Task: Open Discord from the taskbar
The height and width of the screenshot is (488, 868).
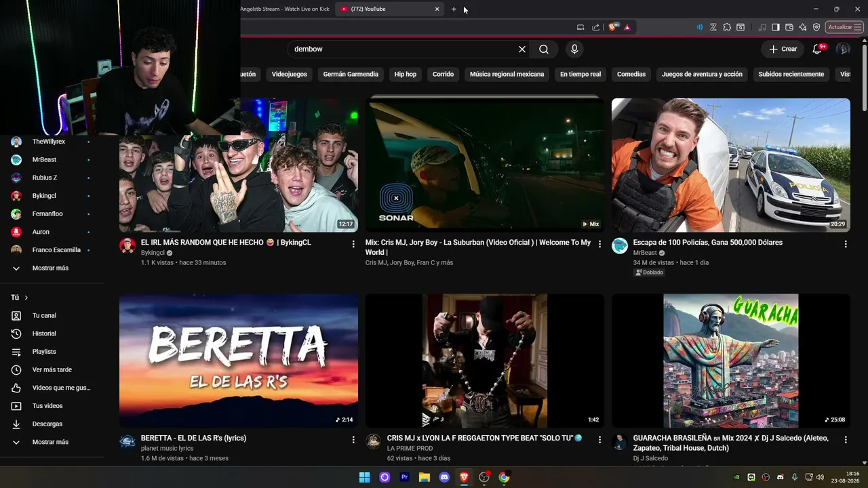Action: 444,477
